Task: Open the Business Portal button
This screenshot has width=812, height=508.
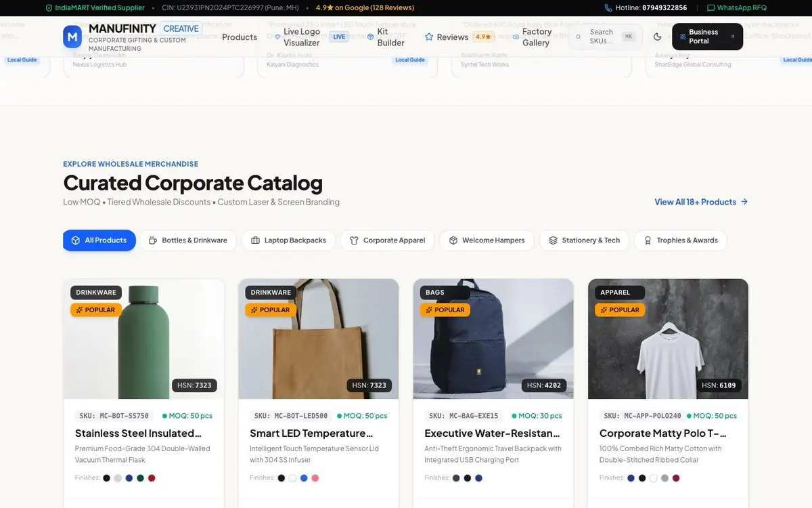Action: [707, 37]
